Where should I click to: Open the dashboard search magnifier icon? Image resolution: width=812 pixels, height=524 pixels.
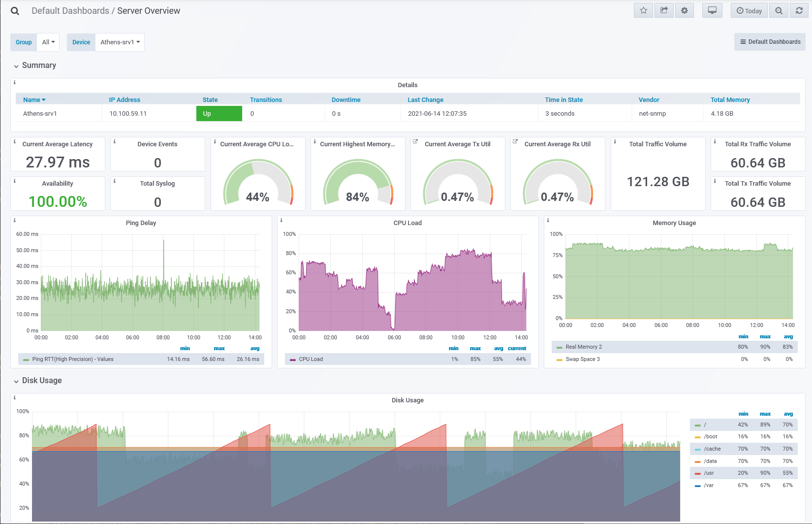[15, 11]
